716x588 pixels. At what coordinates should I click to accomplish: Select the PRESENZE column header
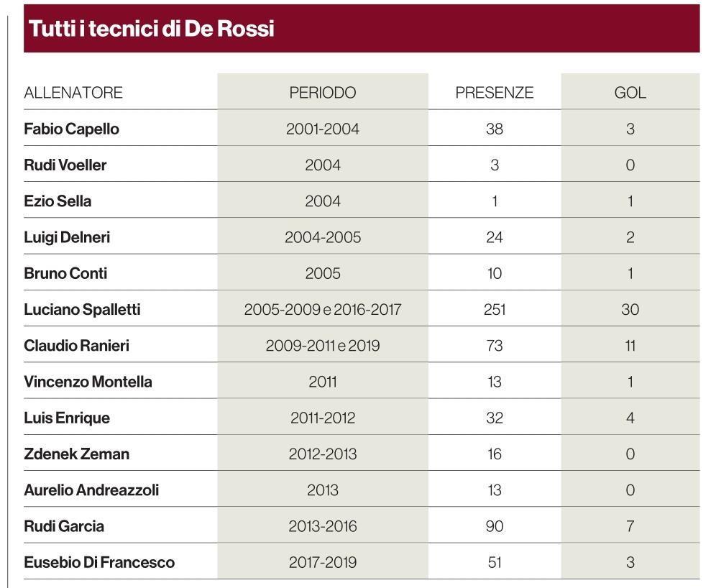coord(494,93)
